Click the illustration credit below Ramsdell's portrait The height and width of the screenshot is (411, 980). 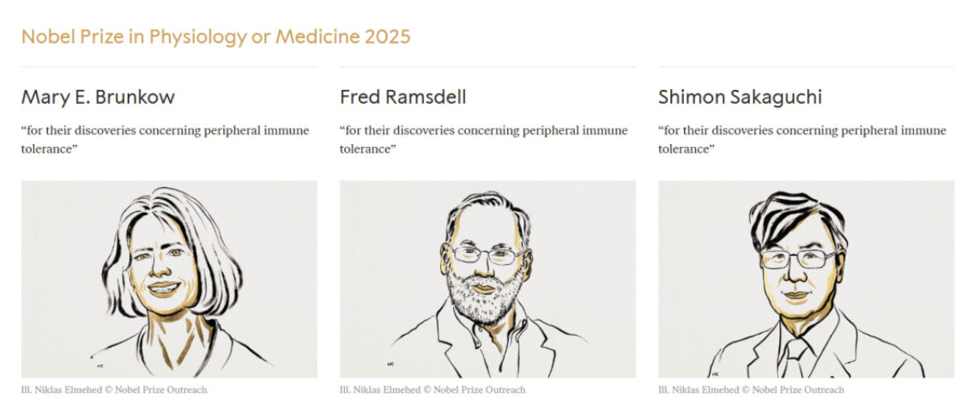[433, 390]
